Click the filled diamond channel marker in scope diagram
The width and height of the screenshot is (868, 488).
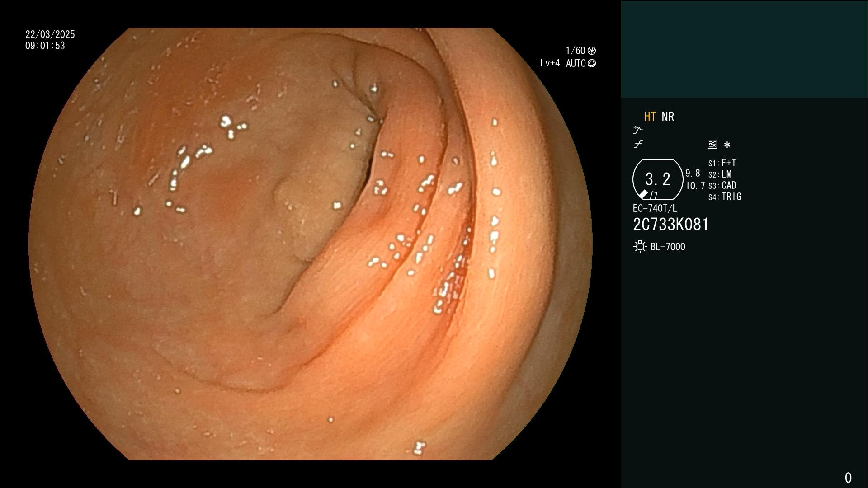coord(643,194)
